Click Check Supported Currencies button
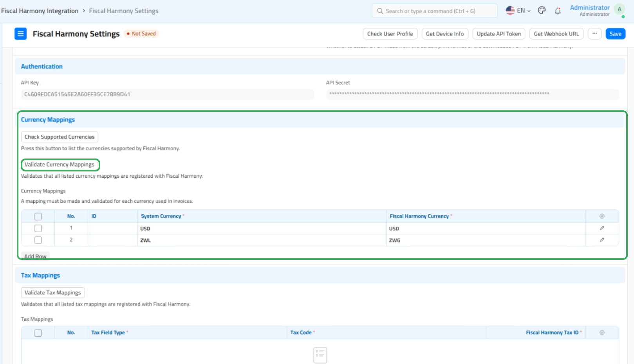Viewport: 634px width, 364px height. pyautogui.click(x=60, y=137)
